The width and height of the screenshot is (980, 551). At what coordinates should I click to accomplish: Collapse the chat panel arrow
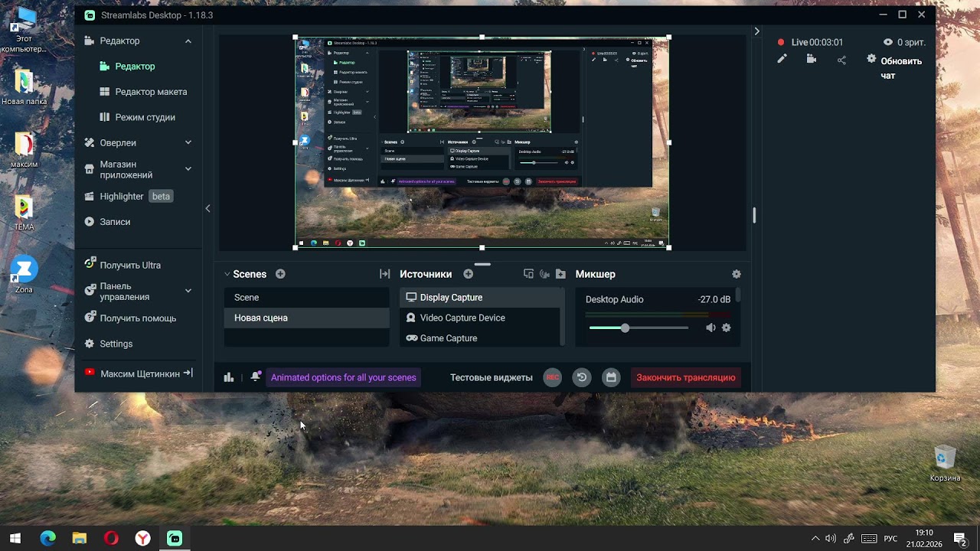point(756,31)
